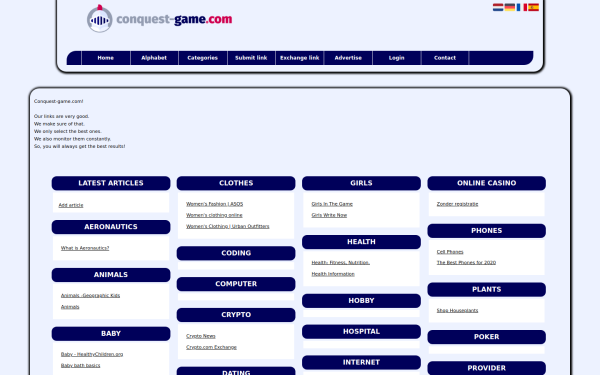Open the Clothes category header

point(236,183)
